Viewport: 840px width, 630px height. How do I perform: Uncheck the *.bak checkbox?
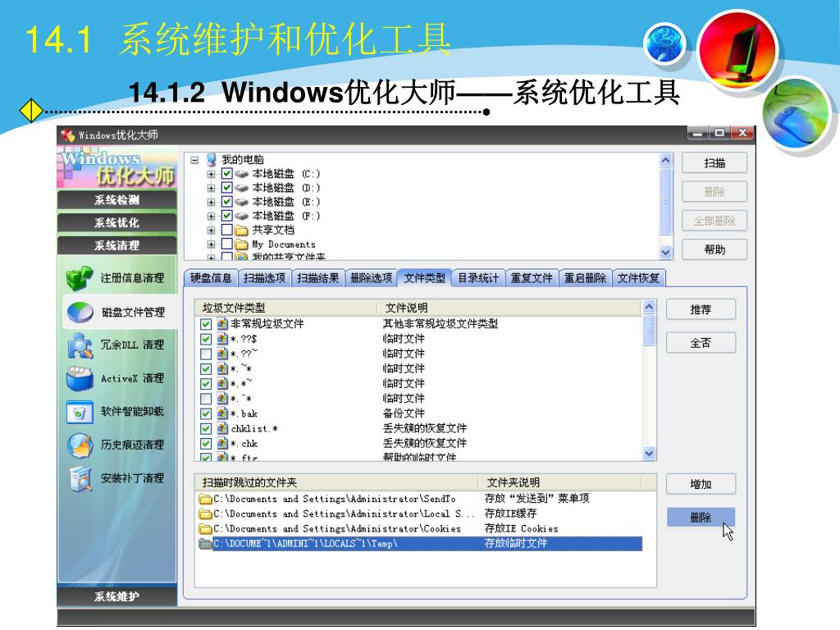point(206,413)
